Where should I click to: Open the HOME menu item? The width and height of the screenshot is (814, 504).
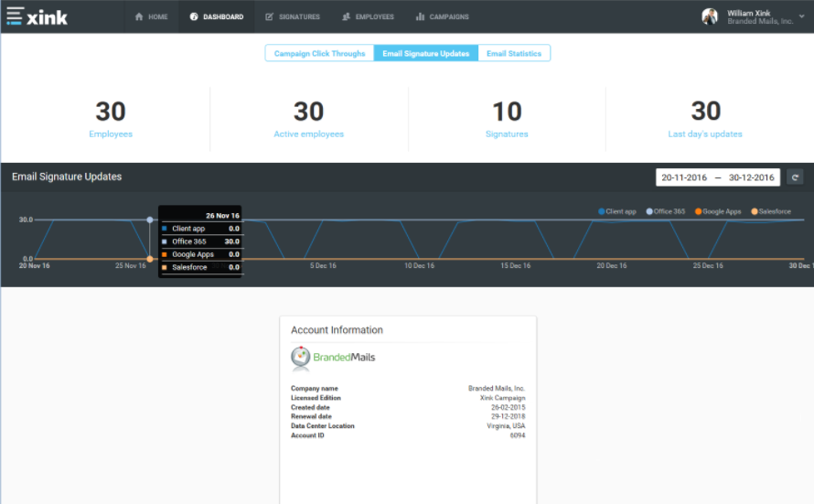(151, 16)
